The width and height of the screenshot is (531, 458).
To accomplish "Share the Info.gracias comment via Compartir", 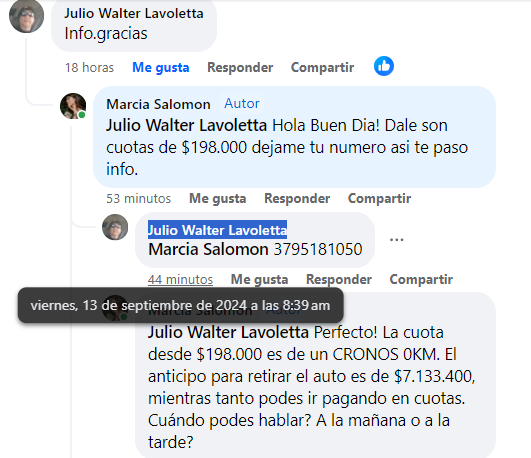I will coord(322,67).
